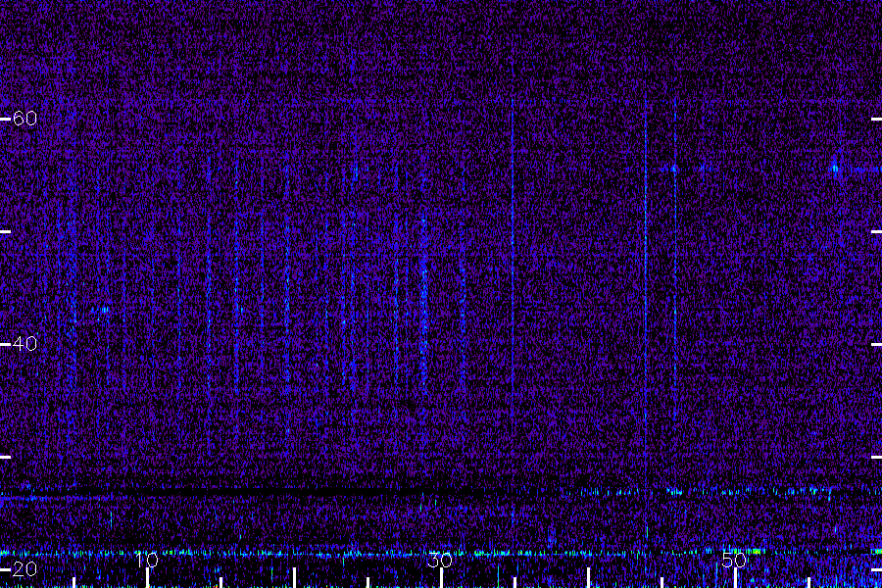Click the 60 label on the vertical axis
882x588 pixels.
[24, 119]
